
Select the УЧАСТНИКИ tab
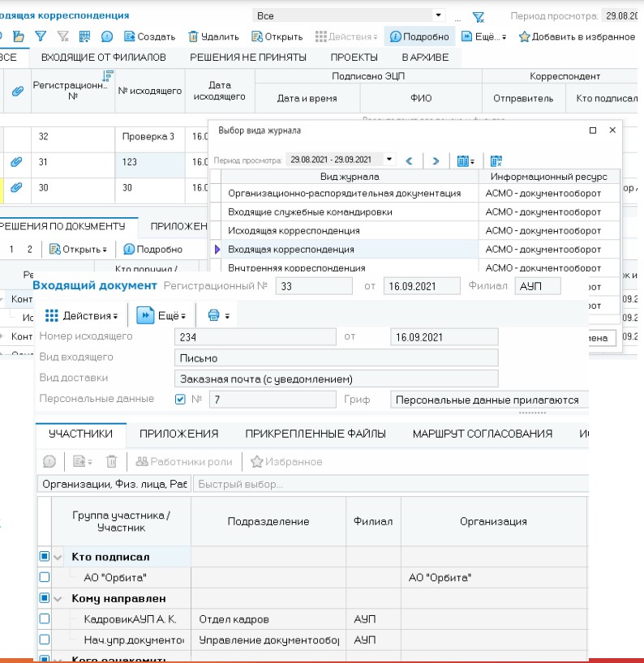[x=80, y=434]
